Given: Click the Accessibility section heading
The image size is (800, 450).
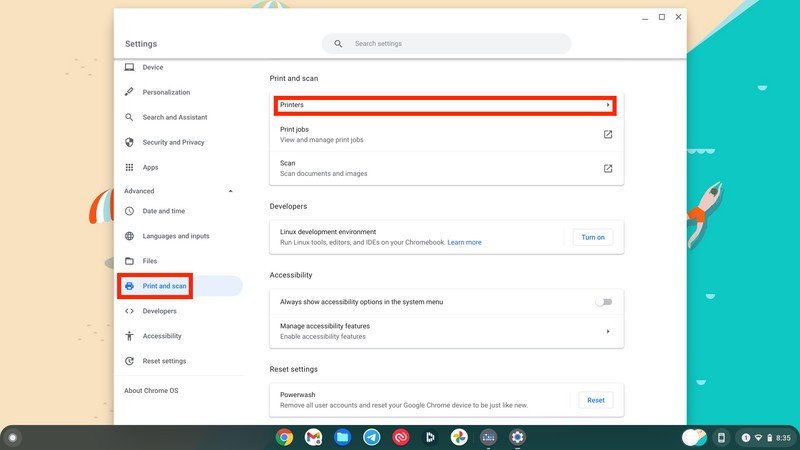Looking at the screenshot, I should pos(291,275).
